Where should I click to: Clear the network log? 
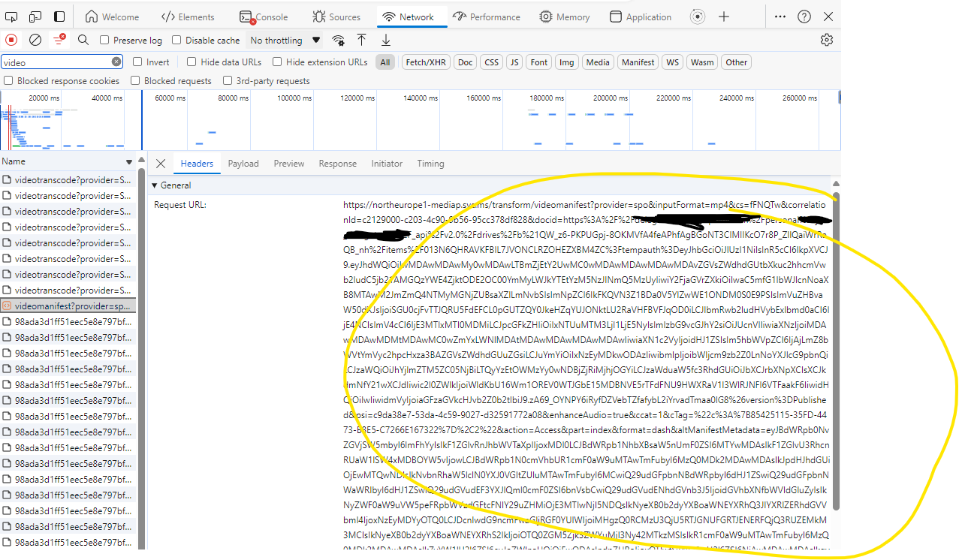[x=35, y=40]
